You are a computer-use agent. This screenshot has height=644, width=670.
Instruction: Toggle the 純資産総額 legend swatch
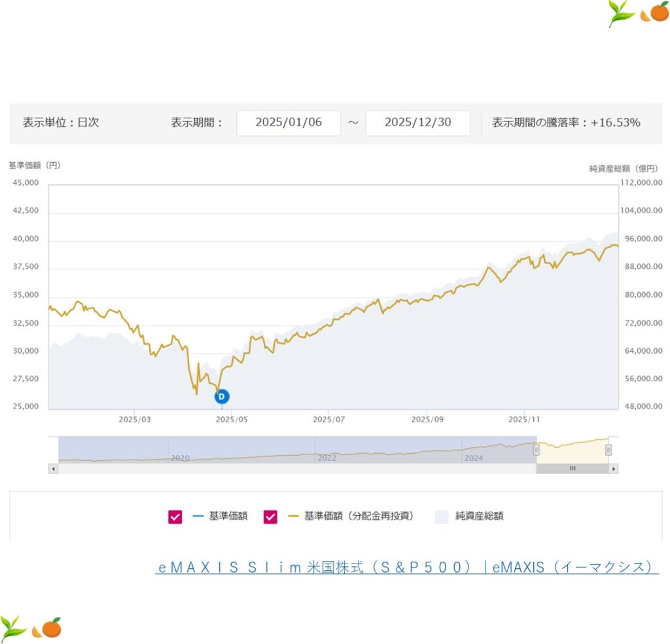coord(442,517)
